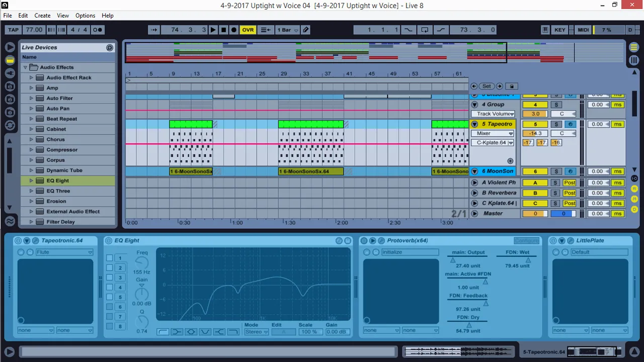The image size is (644, 362).
Task: Click the TAP tempo button
Action: coord(14,30)
